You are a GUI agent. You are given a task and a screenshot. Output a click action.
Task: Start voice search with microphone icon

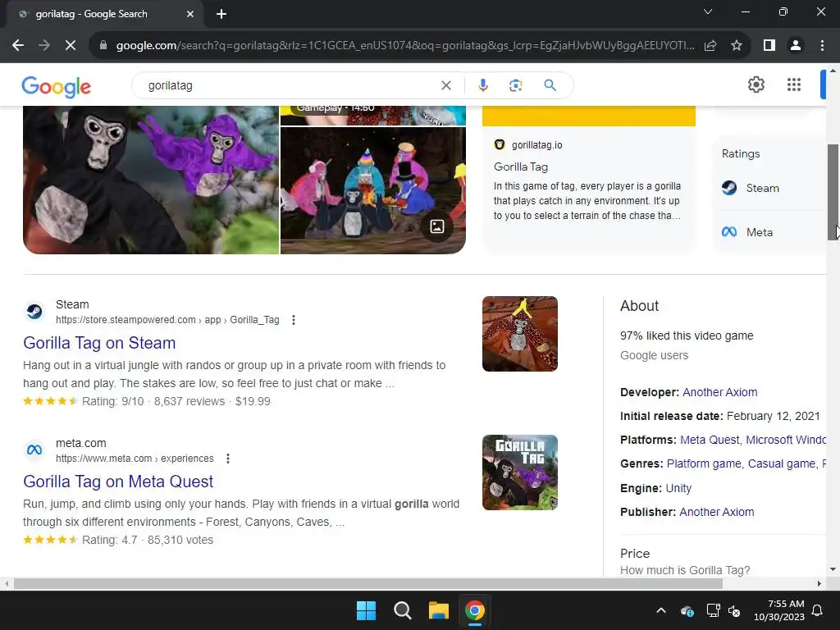[x=482, y=85]
